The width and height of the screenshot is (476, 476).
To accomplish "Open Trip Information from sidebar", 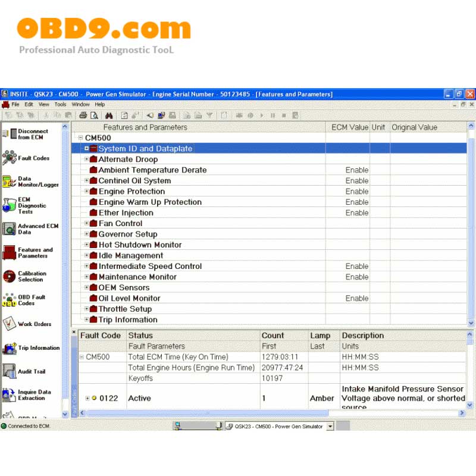I will tap(31, 348).
